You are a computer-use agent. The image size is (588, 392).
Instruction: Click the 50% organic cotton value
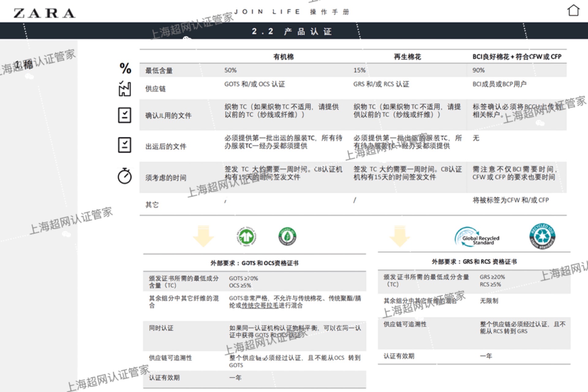point(231,70)
